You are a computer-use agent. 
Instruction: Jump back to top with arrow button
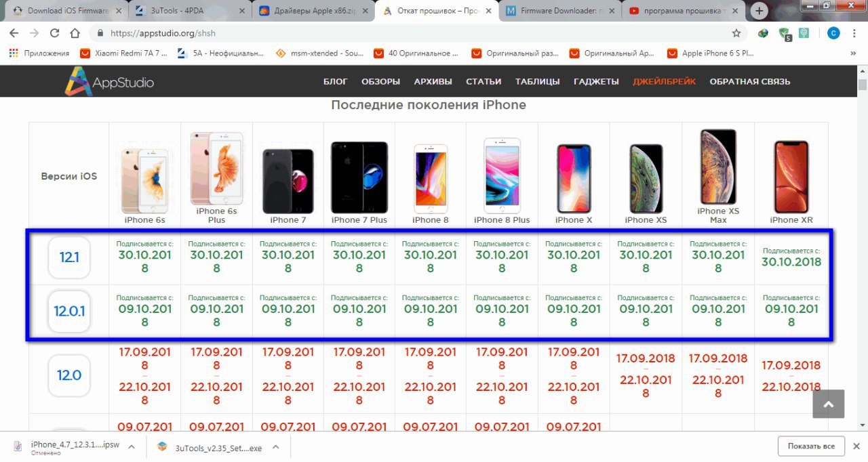click(x=828, y=404)
